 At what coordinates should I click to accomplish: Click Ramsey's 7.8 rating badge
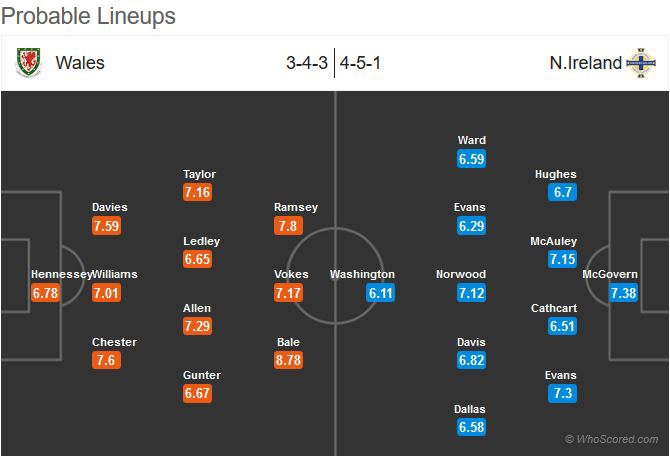pyautogui.click(x=290, y=226)
